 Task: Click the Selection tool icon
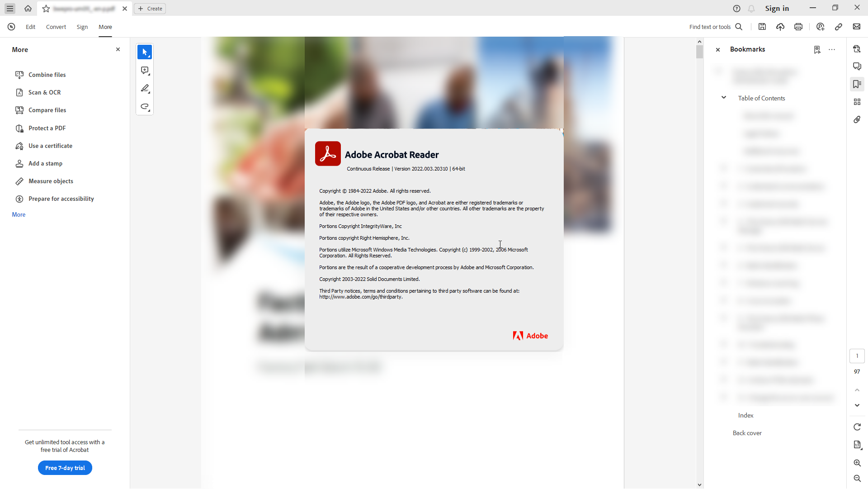tap(145, 52)
